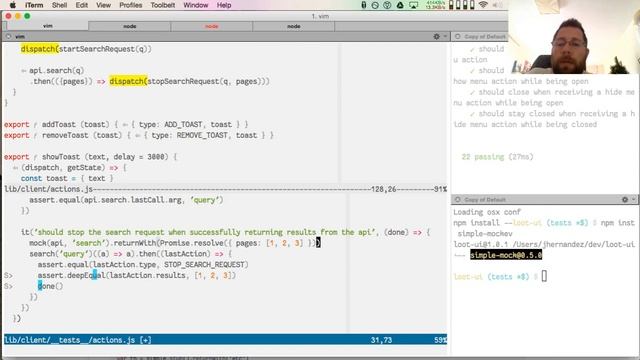640x360 pixels.
Task: Click the showToast function declaration
Action: [x=91, y=157]
